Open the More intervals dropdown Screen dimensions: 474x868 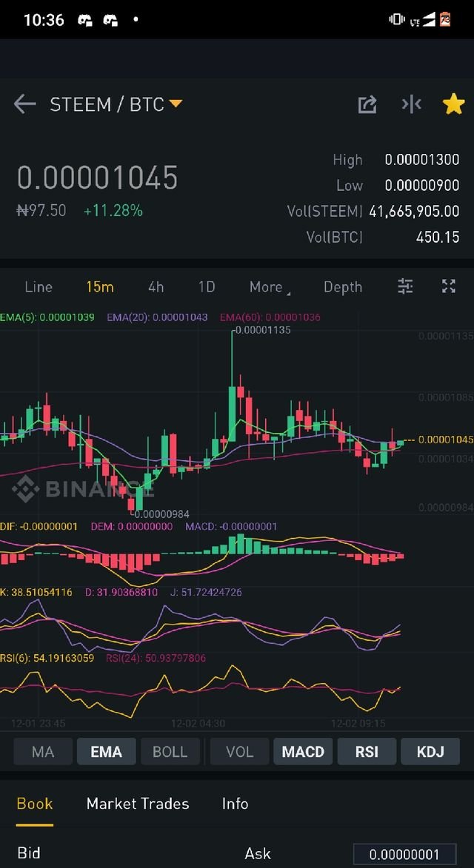click(x=270, y=287)
